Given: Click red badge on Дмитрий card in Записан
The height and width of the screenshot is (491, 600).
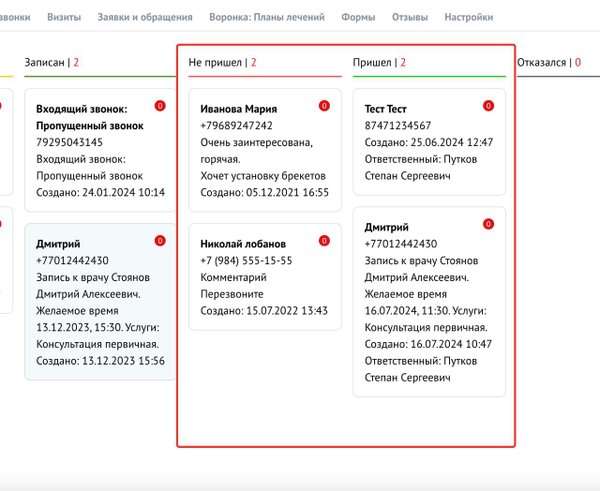Looking at the screenshot, I should point(160,240).
